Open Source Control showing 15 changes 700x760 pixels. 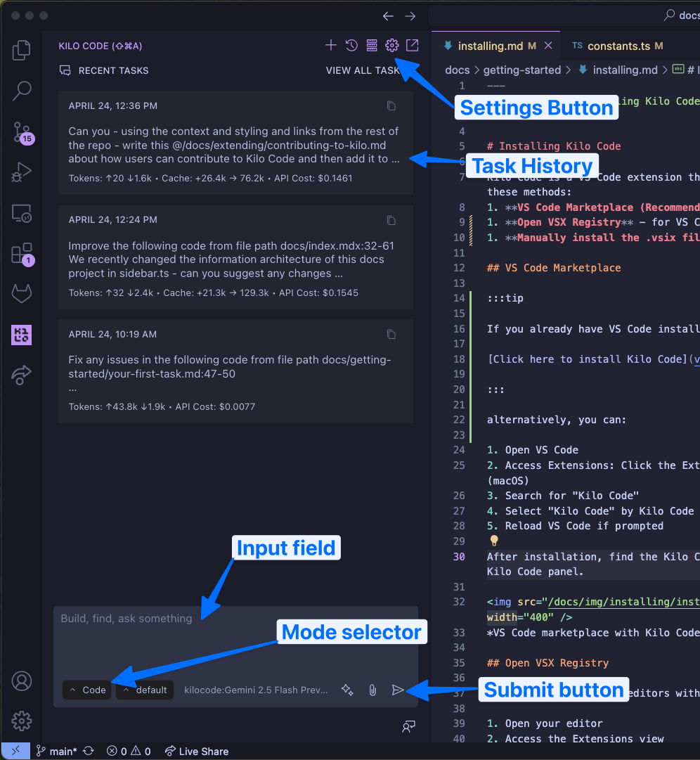21,134
